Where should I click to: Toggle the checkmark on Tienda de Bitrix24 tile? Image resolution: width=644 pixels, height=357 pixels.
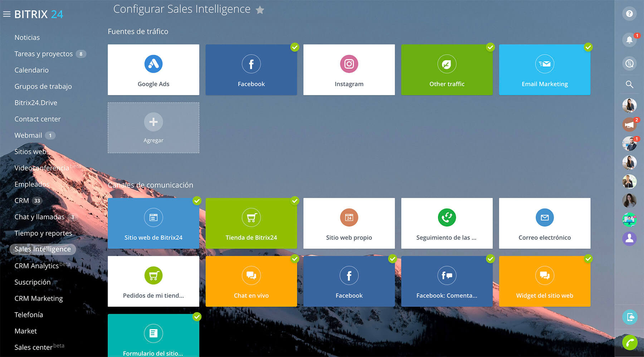294,201
